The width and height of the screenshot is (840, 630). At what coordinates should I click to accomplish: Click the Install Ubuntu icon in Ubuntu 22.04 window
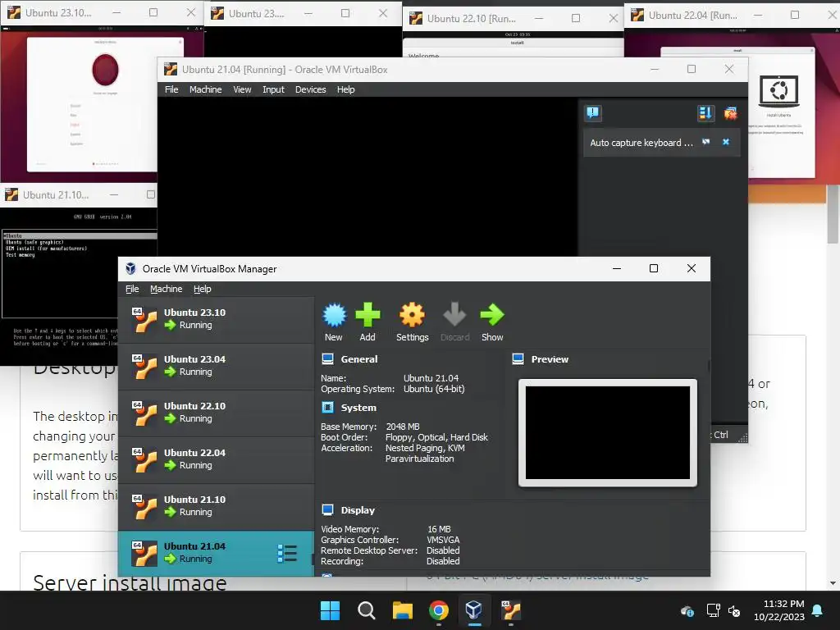[x=778, y=91]
